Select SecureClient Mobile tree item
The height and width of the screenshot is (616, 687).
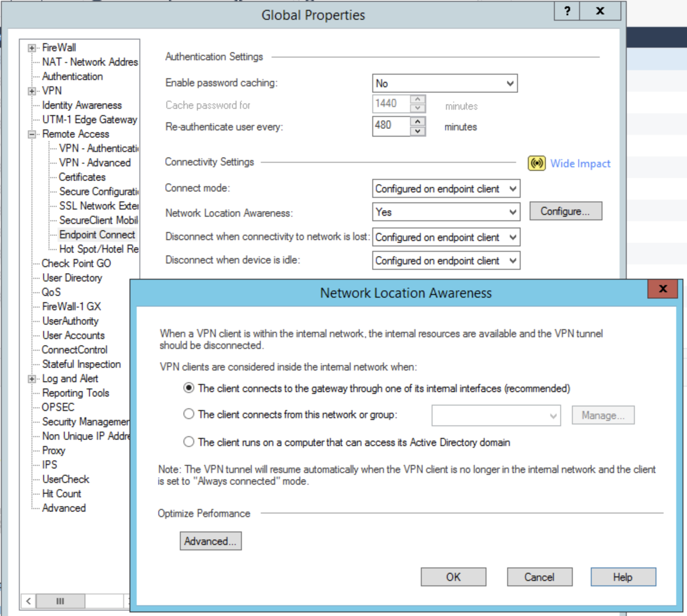(98, 220)
